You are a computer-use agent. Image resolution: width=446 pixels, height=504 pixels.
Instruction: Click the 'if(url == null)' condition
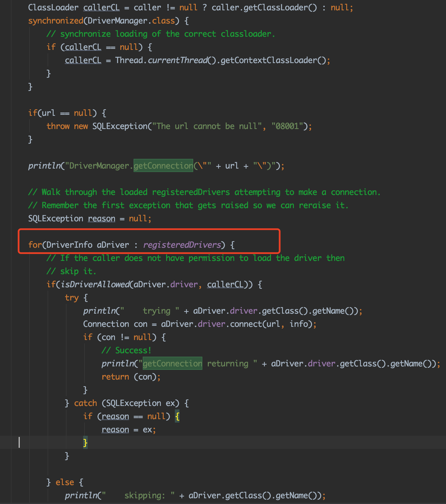[62, 113]
